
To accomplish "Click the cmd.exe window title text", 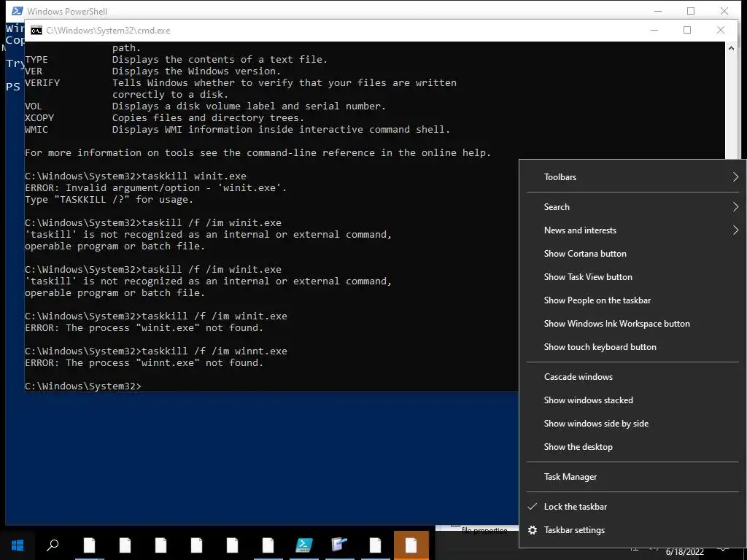I will [108, 31].
